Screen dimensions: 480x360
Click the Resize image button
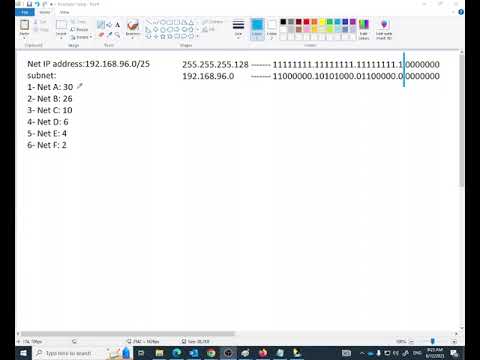coord(79,29)
